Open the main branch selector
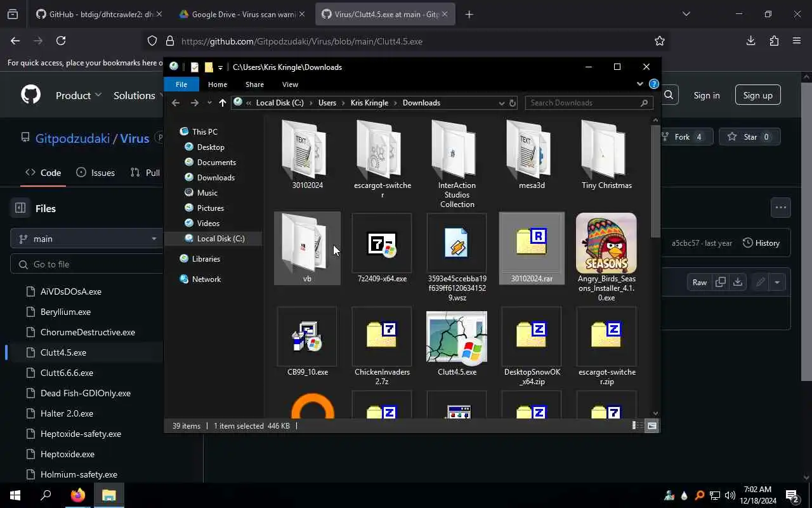Viewport: 812px width, 508px height. pos(87,239)
